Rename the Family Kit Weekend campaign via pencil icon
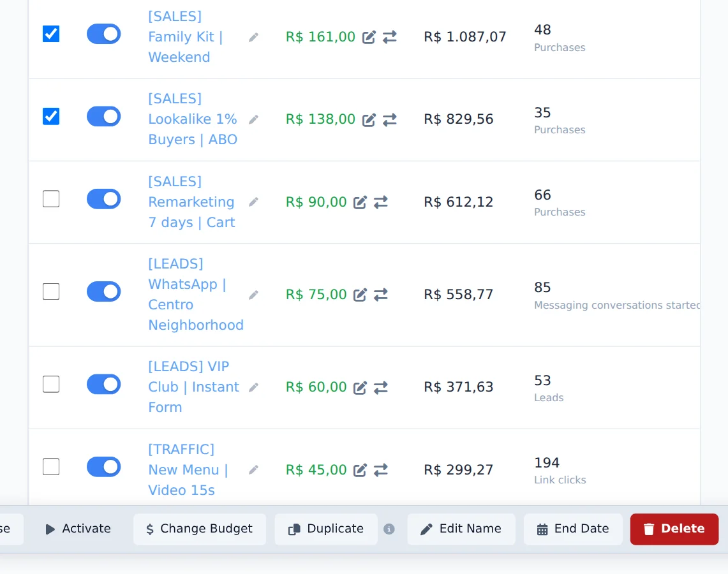Image resolution: width=728 pixels, height=574 pixels. [x=253, y=37]
